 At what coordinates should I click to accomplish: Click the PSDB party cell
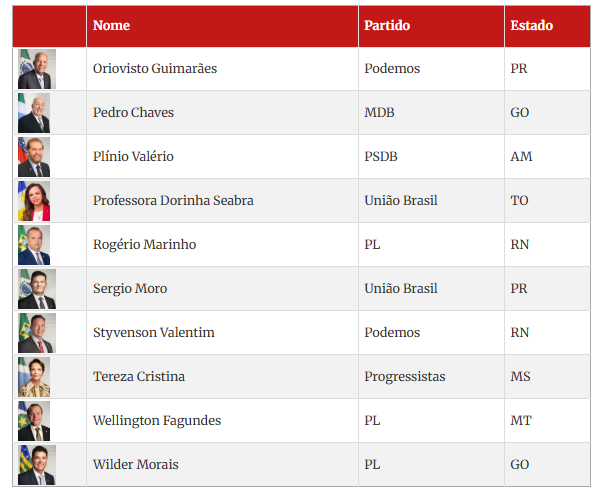(x=381, y=157)
